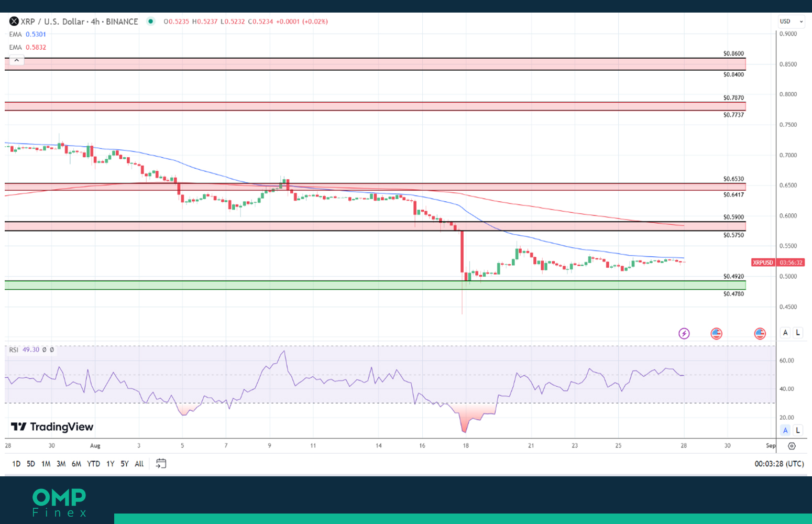Select the 5Y time range

(125, 464)
